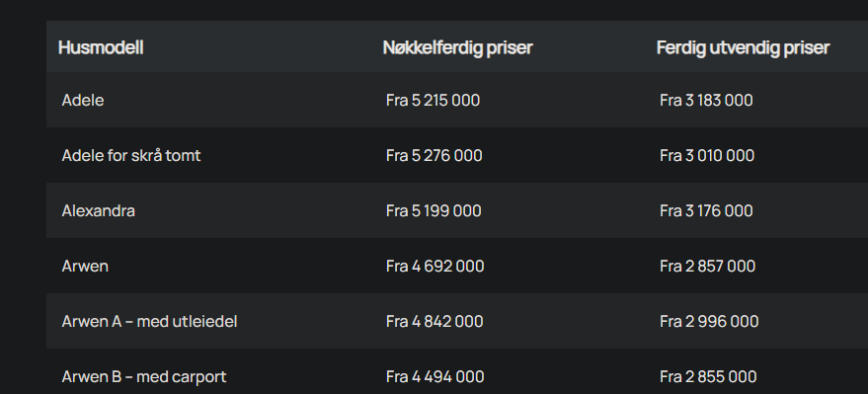Click Alexandra's price Fra 5 199 000
Viewport: 868px width, 394px height.
tap(434, 211)
